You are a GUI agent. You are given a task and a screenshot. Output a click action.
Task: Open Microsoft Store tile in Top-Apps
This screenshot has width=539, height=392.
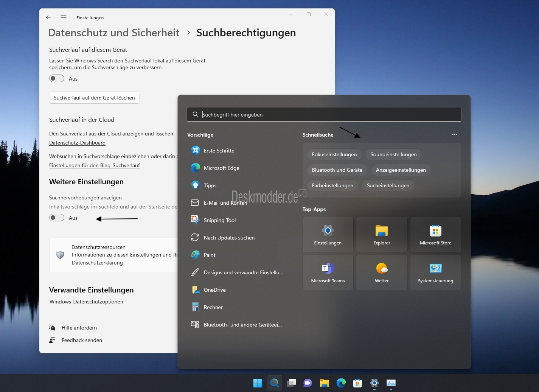click(x=436, y=235)
